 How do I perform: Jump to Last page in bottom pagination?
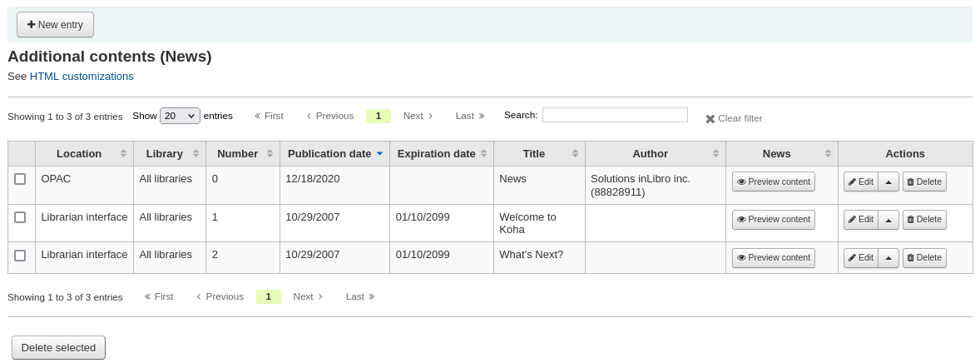coord(360,296)
